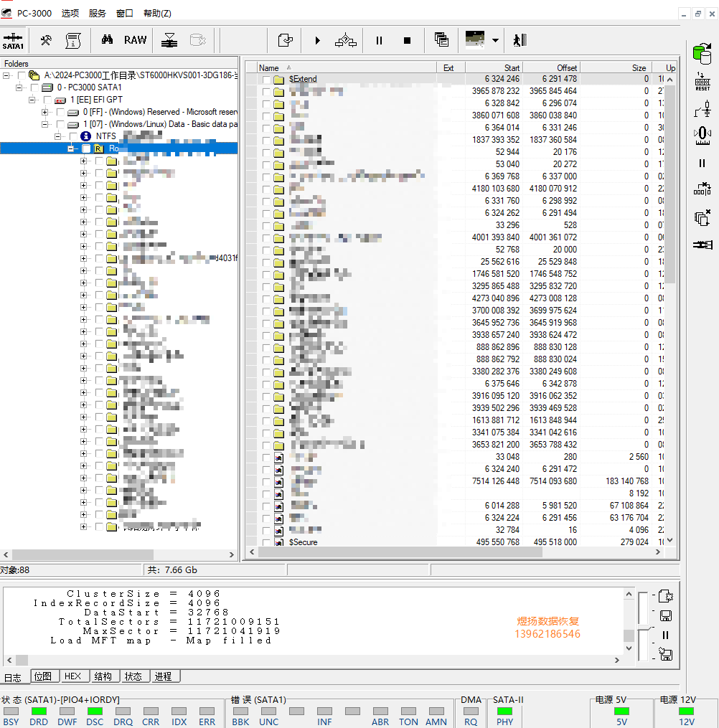This screenshot has height=728, width=719.
Task: Pause the process from the top toolbar
Action: click(379, 41)
